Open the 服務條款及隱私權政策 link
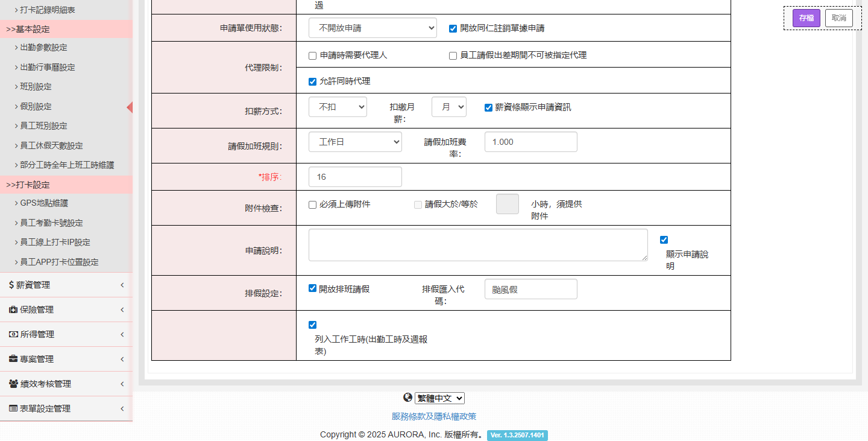 433,416
